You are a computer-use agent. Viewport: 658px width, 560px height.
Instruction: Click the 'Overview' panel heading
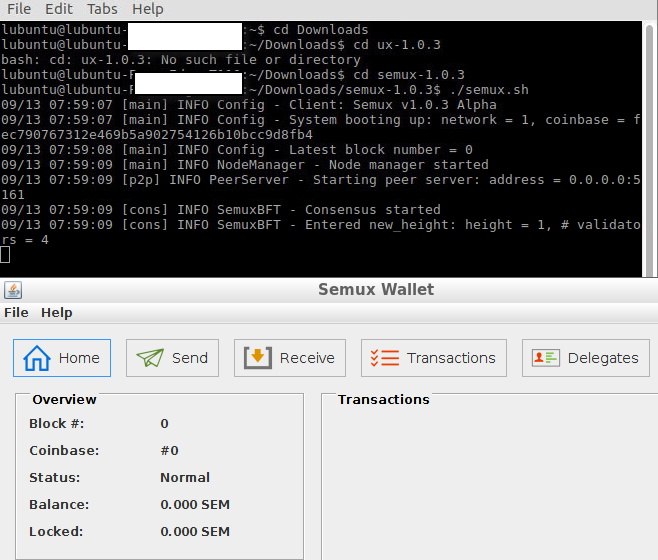pos(64,400)
